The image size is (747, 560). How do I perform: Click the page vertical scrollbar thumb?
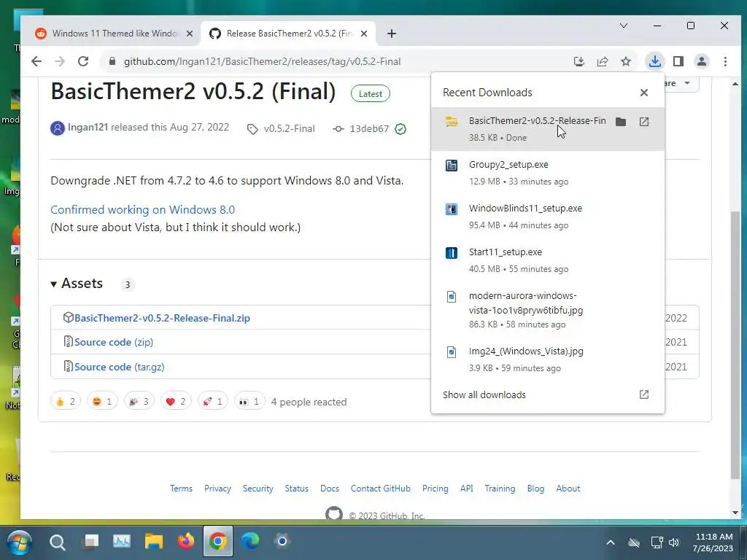tap(735, 345)
